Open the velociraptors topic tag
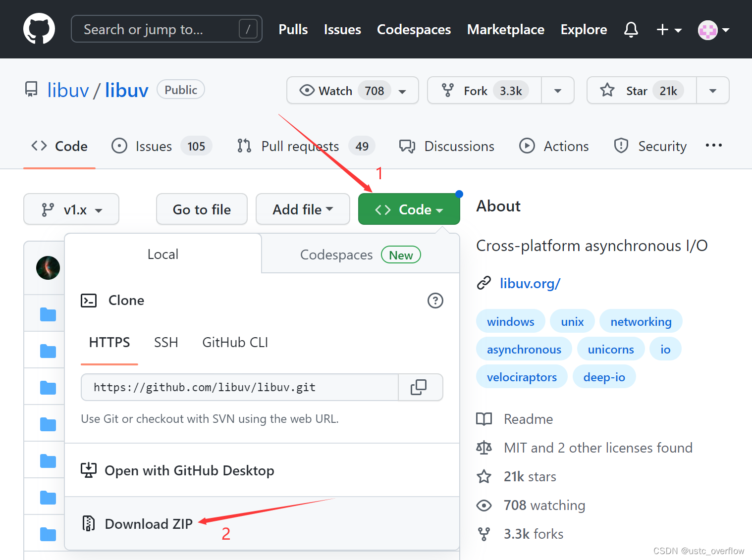This screenshot has width=752, height=560. [522, 377]
